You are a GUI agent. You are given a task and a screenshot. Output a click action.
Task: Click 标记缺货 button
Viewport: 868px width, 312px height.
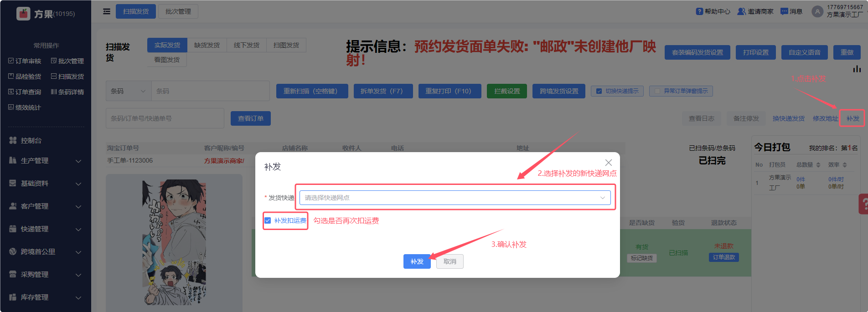642,258
